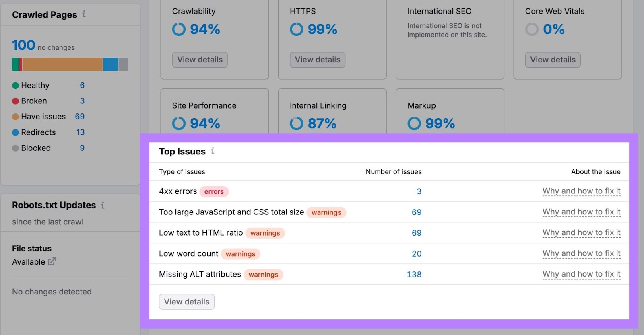Viewport: 644px width, 335px height.
Task: Open View details under Crawlability
Action: [x=200, y=60]
